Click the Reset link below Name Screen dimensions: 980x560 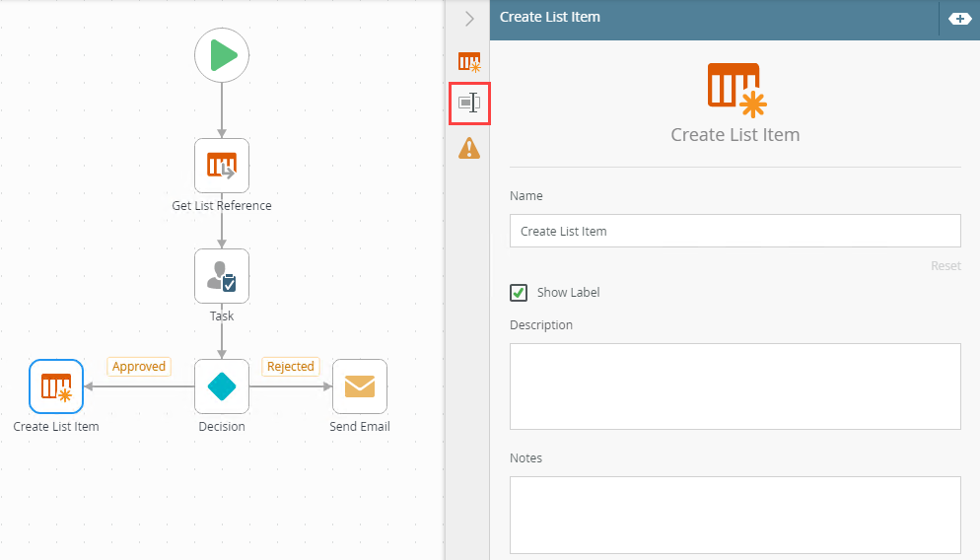(945, 266)
